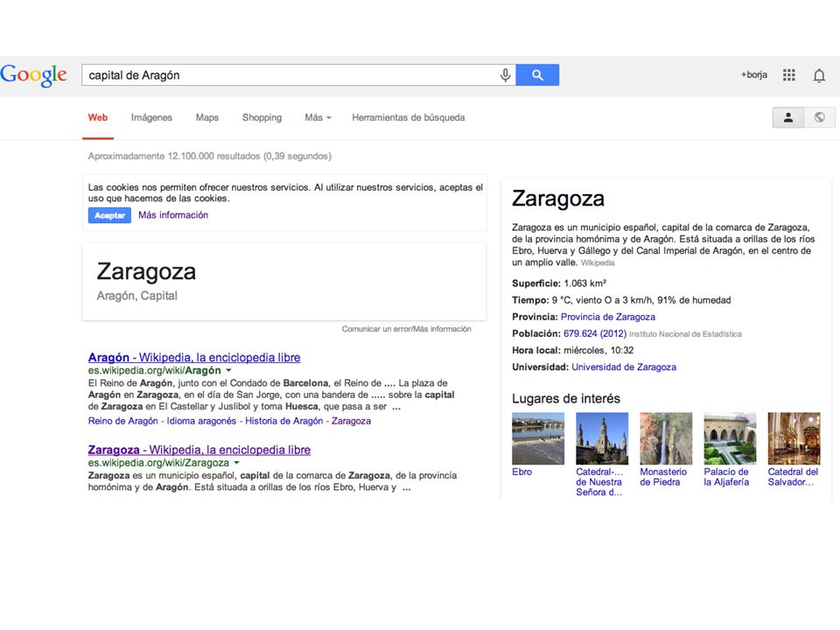The width and height of the screenshot is (840, 630).
Task: Click Wikipedia source link in knowledge panel
Action: click(598, 263)
